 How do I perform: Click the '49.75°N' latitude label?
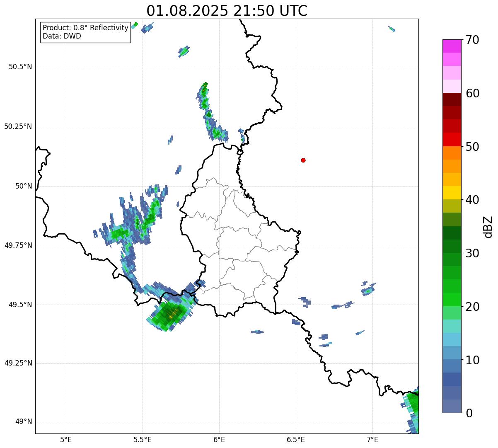[18, 245]
